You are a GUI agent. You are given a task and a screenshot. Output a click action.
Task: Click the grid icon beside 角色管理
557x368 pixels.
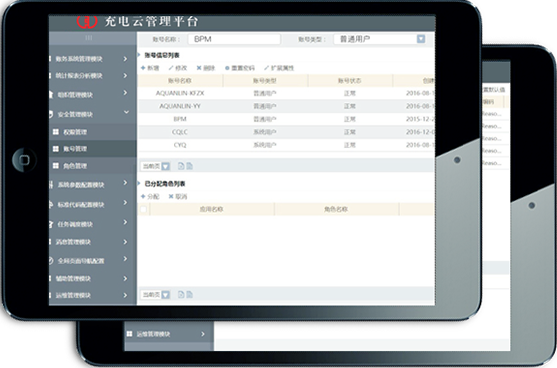pos(56,166)
